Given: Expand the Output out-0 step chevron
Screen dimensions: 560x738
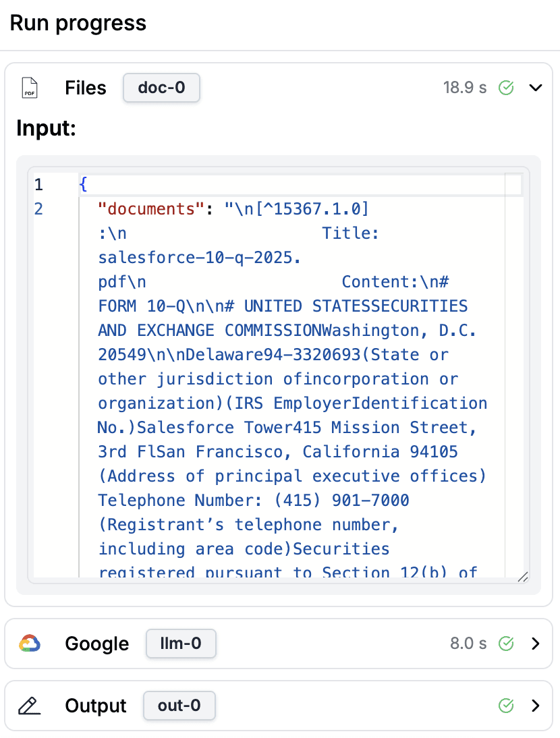Looking at the screenshot, I should [x=536, y=706].
